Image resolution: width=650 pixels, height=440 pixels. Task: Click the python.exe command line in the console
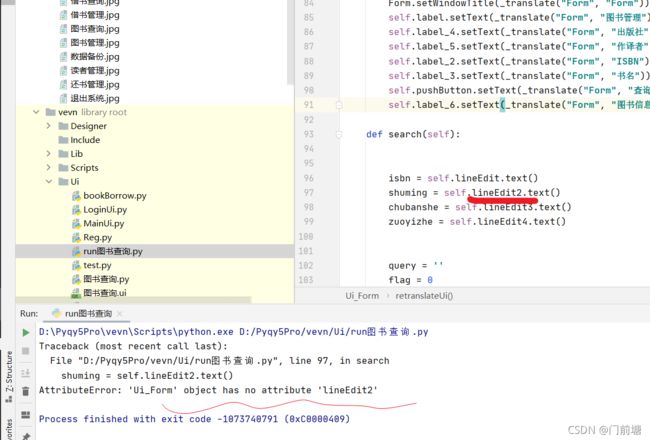(233, 332)
